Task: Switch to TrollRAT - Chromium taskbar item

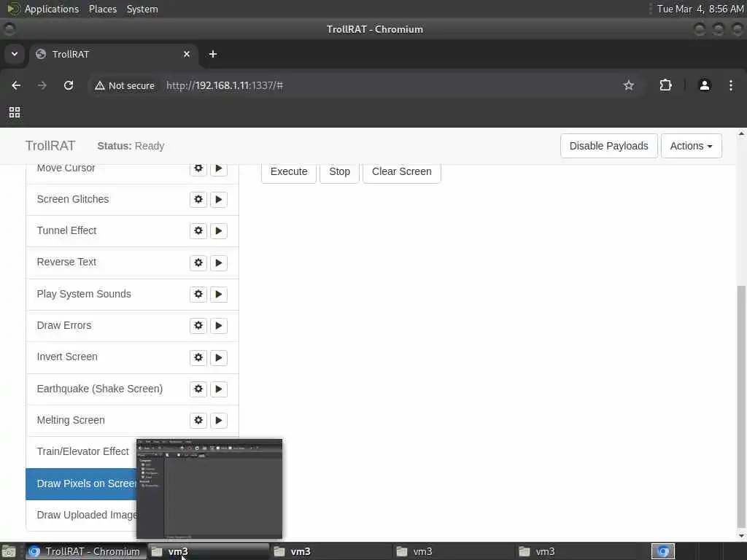Action: pos(86,551)
